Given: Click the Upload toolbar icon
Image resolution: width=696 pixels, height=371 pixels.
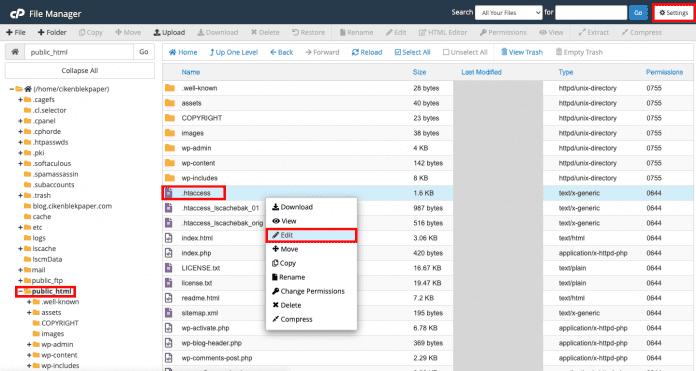Looking at the screenshot, I should (157, 32).
